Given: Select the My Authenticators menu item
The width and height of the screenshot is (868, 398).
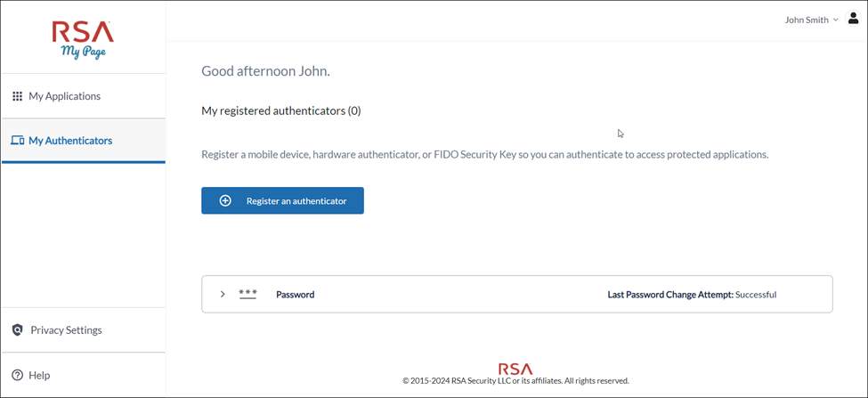Looking at the screenshot, I should click(70, 141).
